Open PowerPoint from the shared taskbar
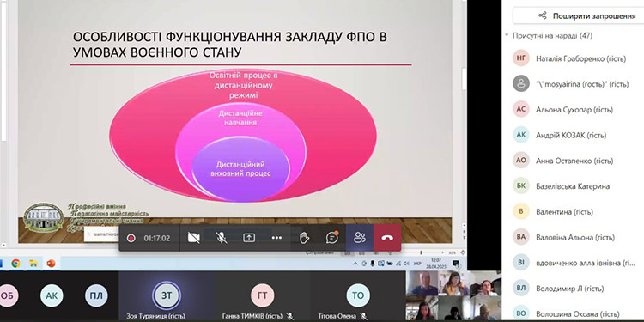The image size is (644, 322). click(51, 264)
